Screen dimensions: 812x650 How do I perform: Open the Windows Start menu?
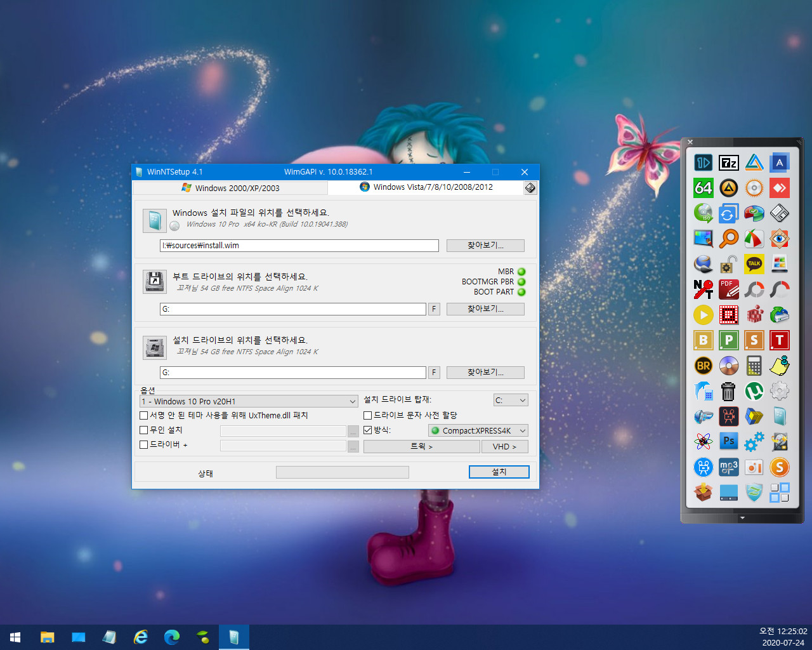click(x=15, y=637)
